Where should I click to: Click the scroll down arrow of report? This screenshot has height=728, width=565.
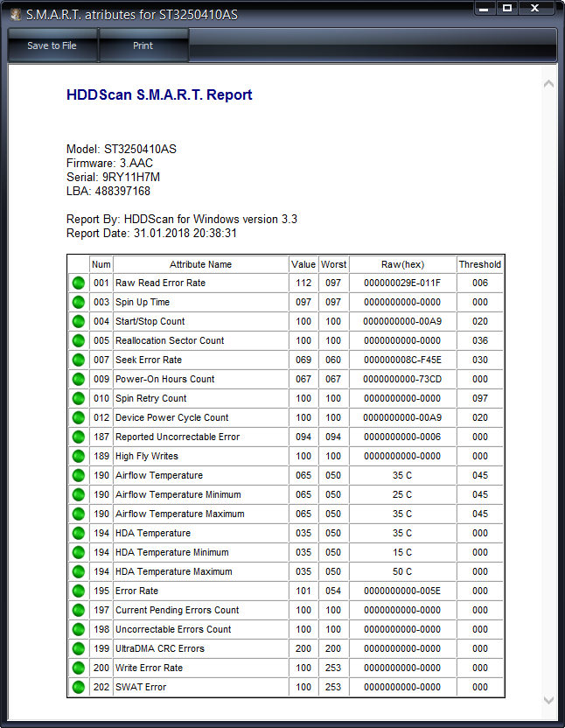[549, 700]
